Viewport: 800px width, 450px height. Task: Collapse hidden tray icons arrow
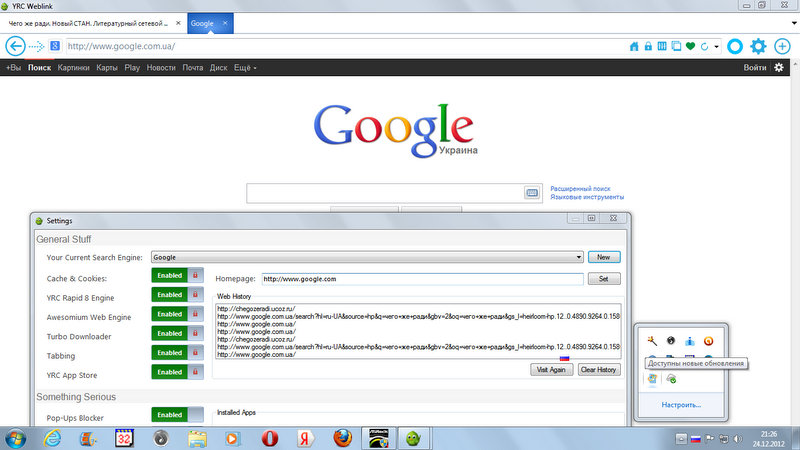[681, 439]
